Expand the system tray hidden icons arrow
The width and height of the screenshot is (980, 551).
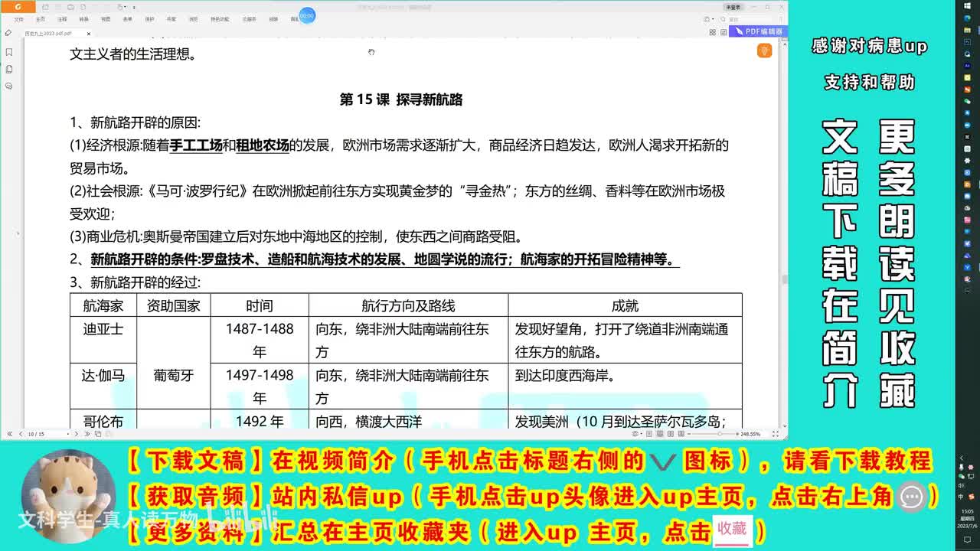[962, 458]
